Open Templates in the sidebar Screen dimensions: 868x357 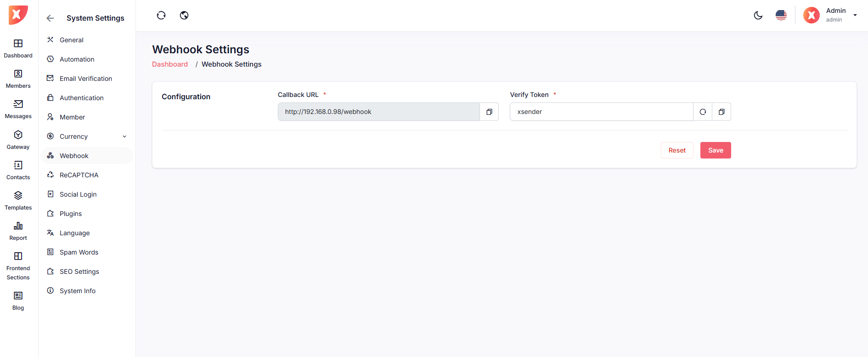tap(18, 200)
